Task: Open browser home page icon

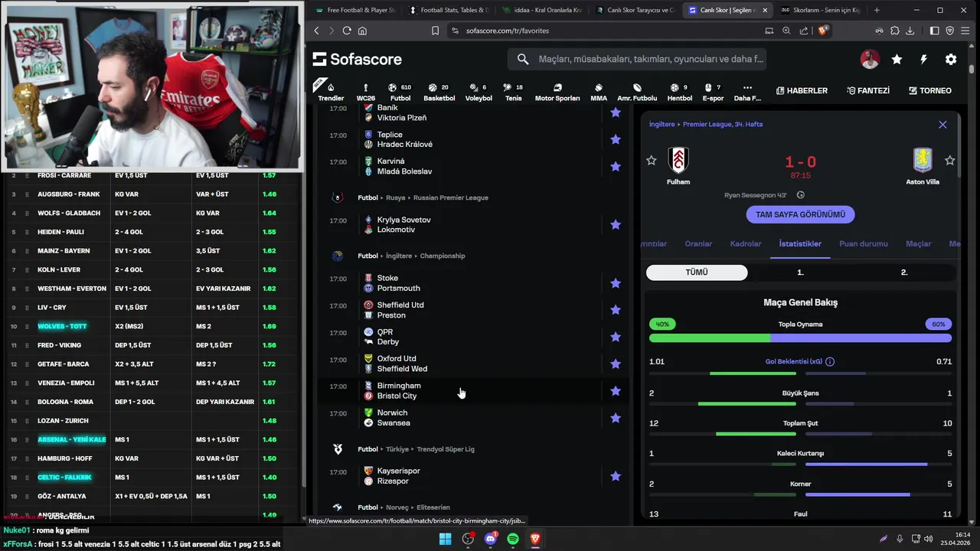Action: point(362,31)
